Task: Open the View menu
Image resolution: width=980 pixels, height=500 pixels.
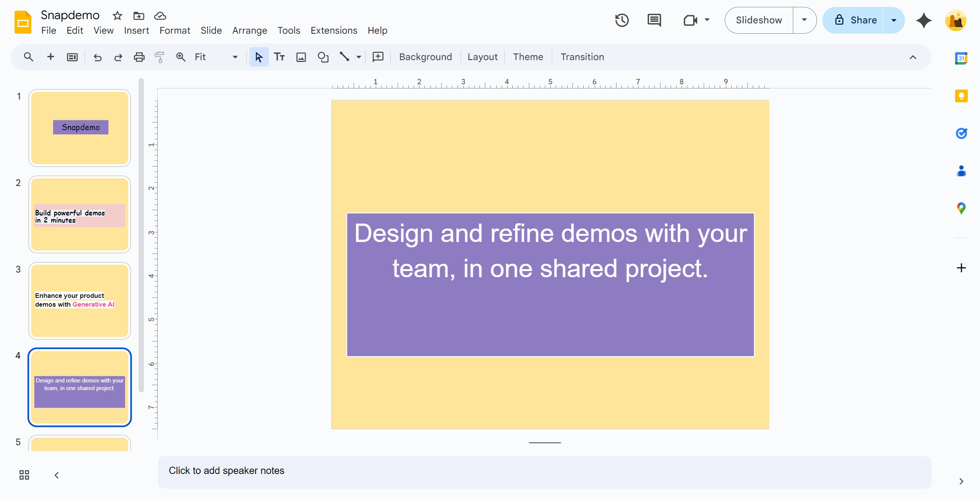Action: tap(103, 30)
